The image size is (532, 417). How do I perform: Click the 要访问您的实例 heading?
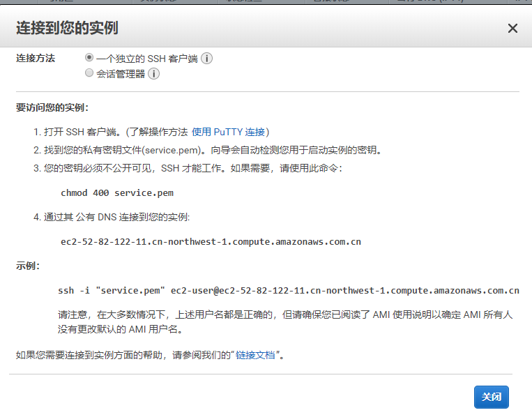pyautogui.click(x=52, y=107)
